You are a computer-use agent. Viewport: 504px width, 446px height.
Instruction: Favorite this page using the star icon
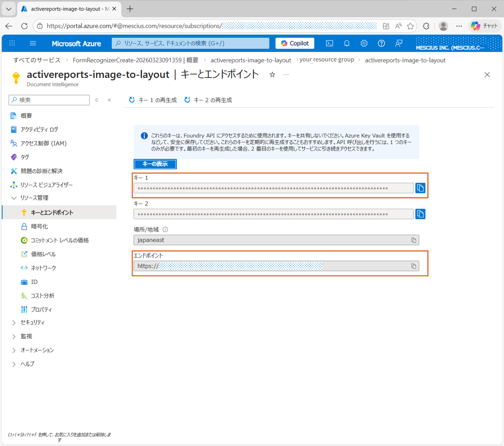(x=272, y=74)
